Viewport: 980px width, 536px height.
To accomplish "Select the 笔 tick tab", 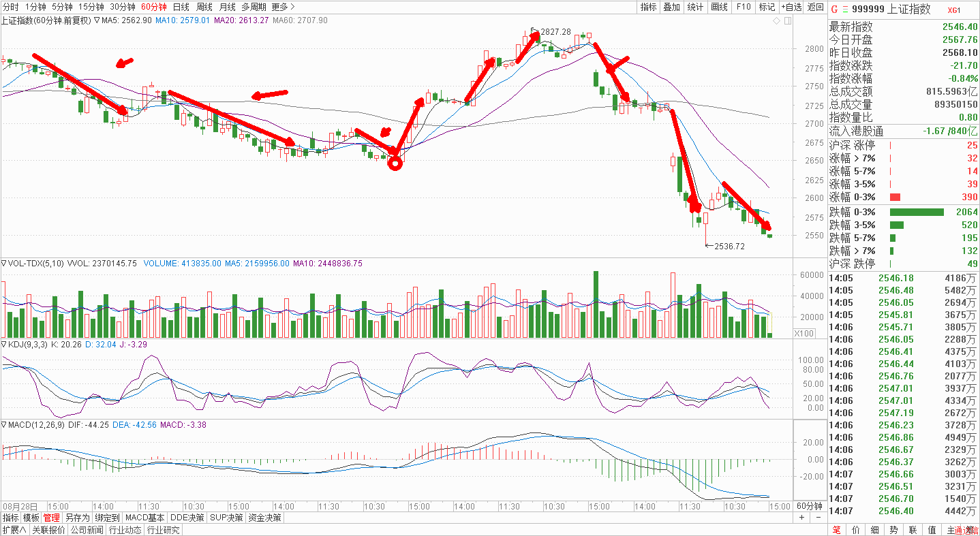I will pyautogui.click(x=836, y=530).
